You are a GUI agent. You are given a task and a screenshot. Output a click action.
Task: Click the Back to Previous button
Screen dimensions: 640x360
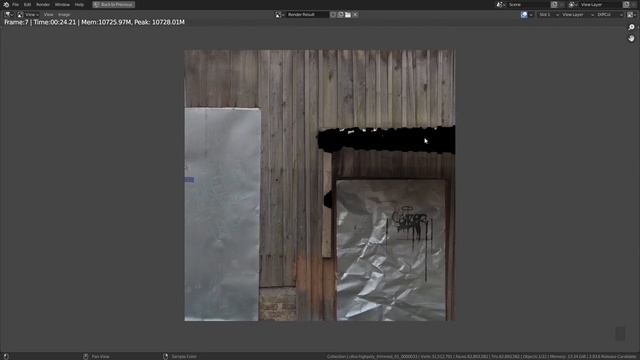click(x=113, y=4)
